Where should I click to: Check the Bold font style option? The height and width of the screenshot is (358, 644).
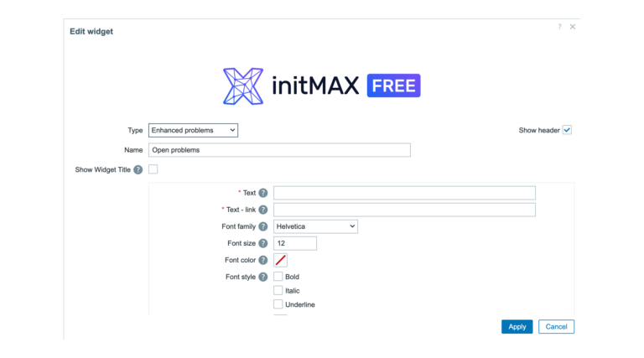coord(278,277)
